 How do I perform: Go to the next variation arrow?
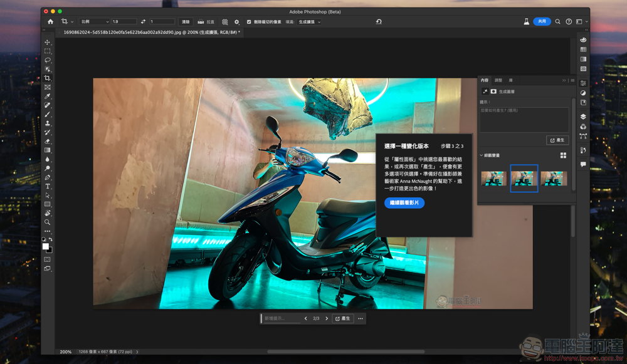(x=327, y=318)
